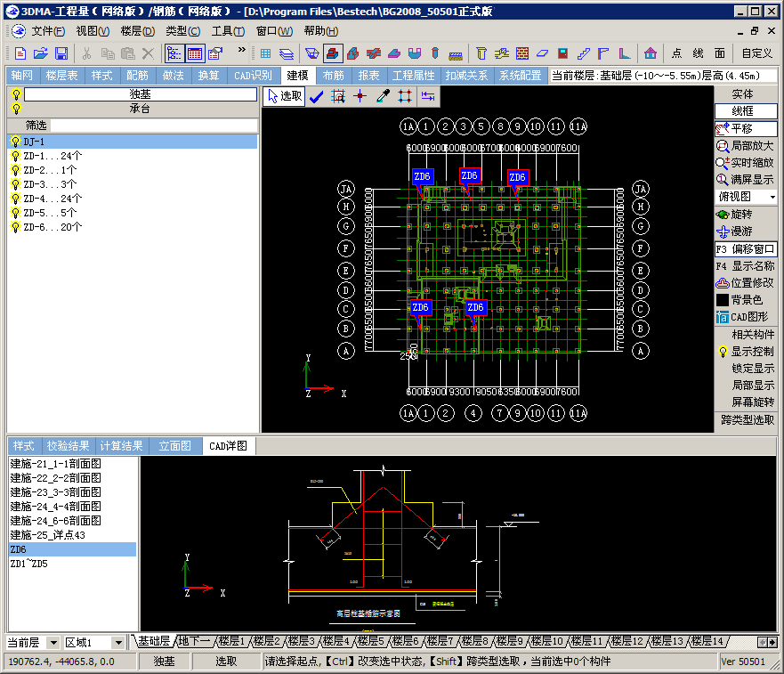Open the 计算结果 tab
The image size is (784, 674).
(122, 446)
